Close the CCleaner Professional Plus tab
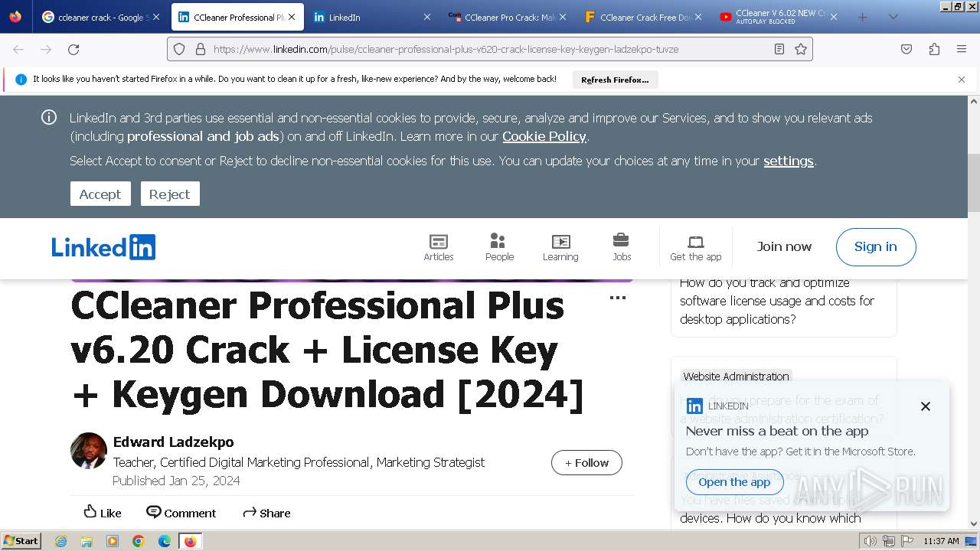The image size is (980, 551). tap(292, 17)
